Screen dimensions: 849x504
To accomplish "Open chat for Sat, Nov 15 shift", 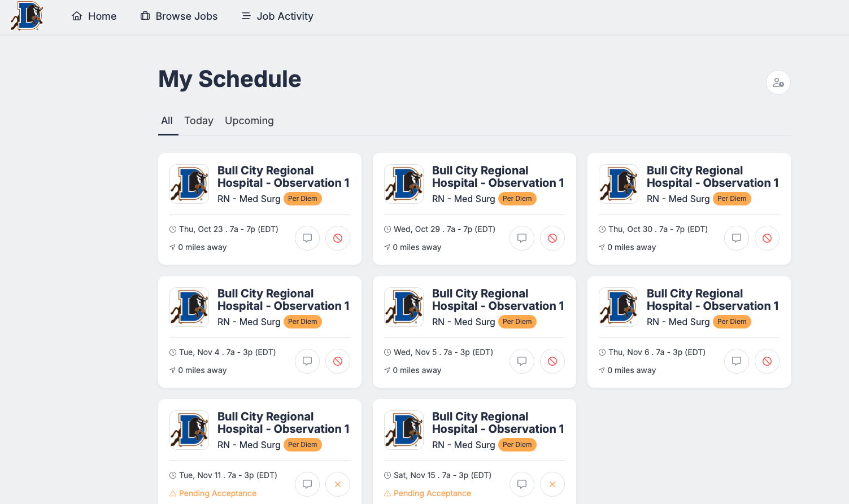I will point(522,484).
